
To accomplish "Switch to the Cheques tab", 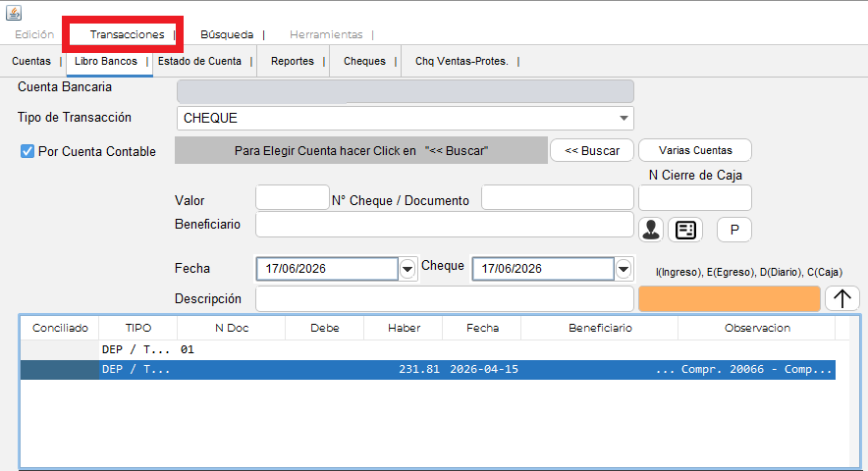I will pyautogui.click(x=364, y=61).
